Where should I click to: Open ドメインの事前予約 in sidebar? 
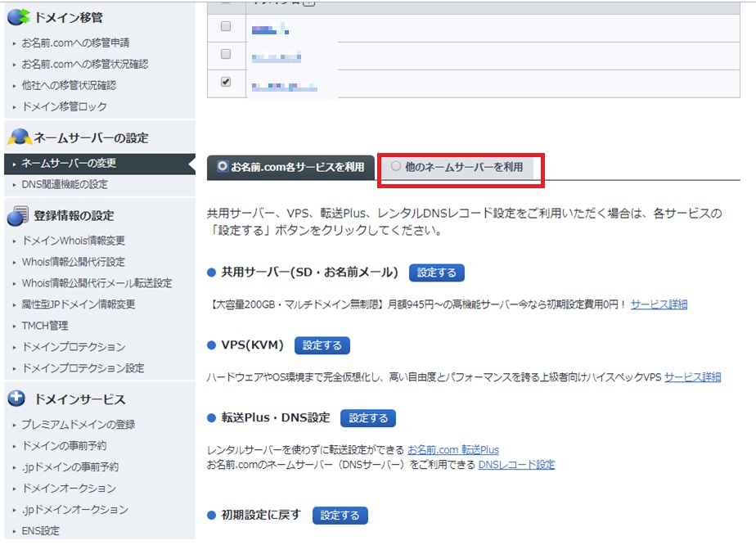click(64, 446)
